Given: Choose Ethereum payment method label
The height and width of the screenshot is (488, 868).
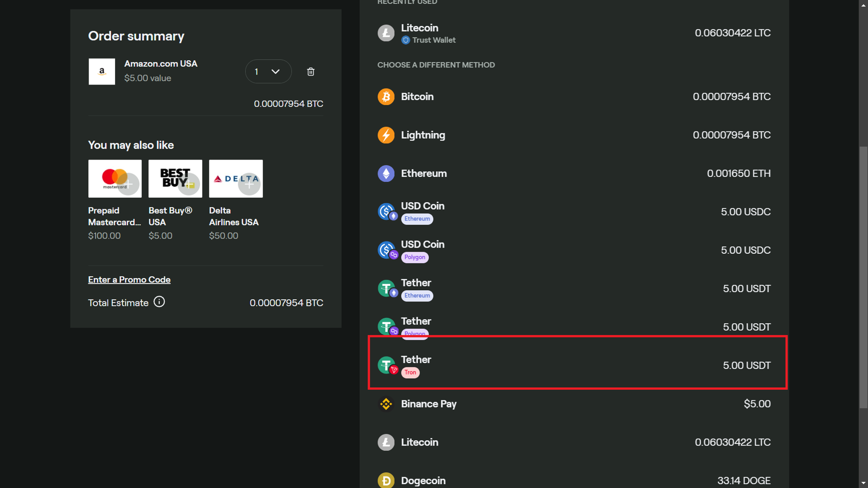Looking at the screenshot, I should (x=424, y=174).
